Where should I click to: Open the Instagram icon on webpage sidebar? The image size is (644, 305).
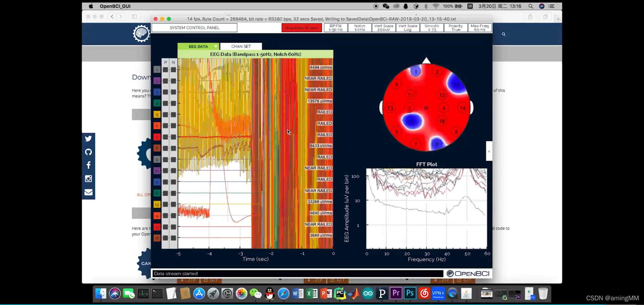click(89, 179)
